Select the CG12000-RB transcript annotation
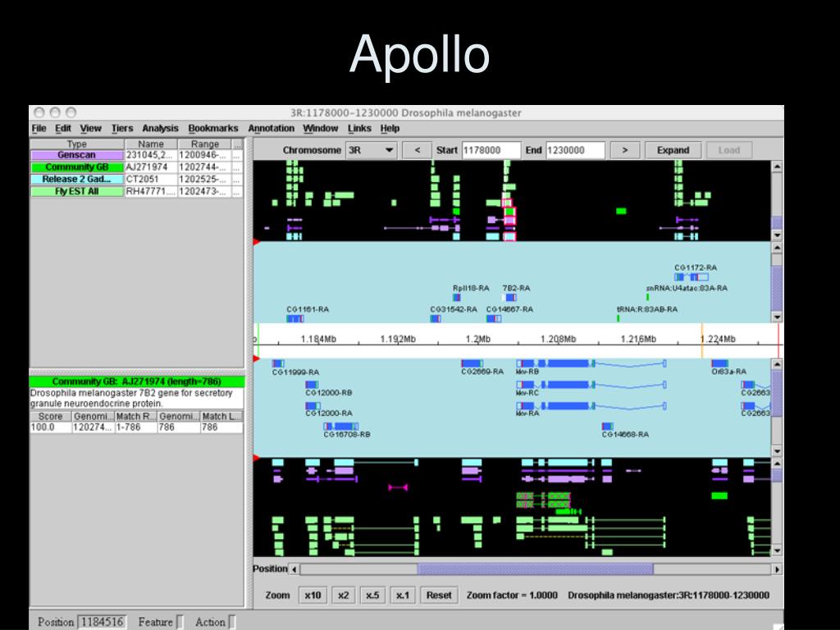Screen dimensions: 840x630 [x=312, y=386]
